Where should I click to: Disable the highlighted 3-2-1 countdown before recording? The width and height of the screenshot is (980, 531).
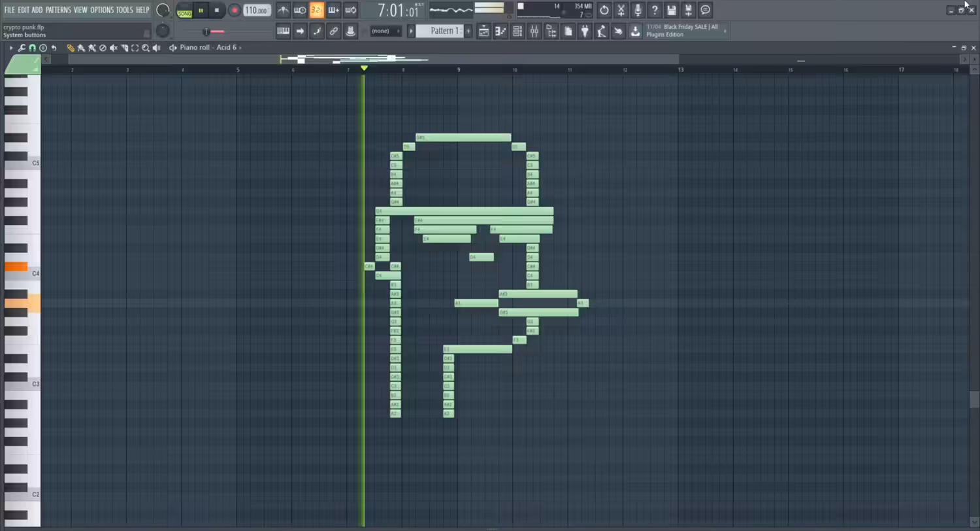click(x=317, y=10)
